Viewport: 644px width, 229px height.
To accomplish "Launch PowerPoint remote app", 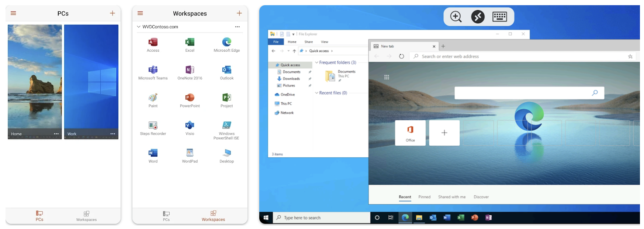I will point(190,100).
